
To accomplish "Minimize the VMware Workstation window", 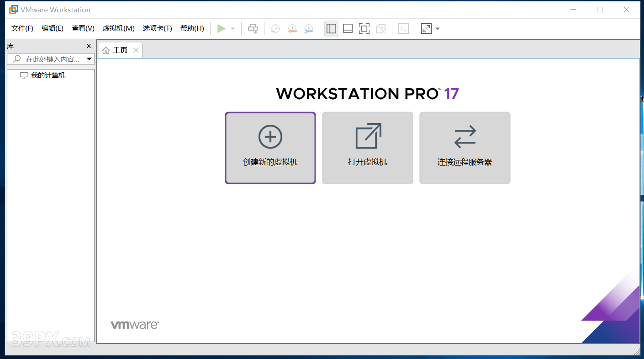I will [573, 10].
